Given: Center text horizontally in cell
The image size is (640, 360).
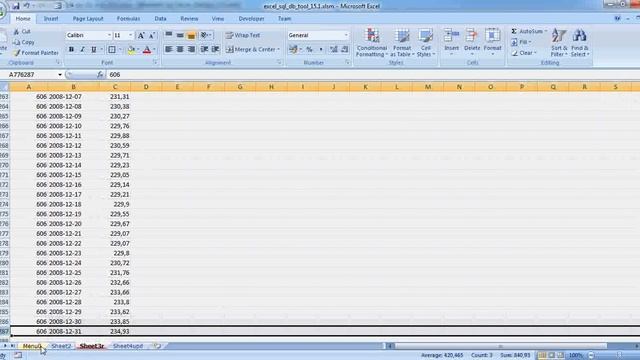Looking at the screenshot, I should tap(180, 49).
